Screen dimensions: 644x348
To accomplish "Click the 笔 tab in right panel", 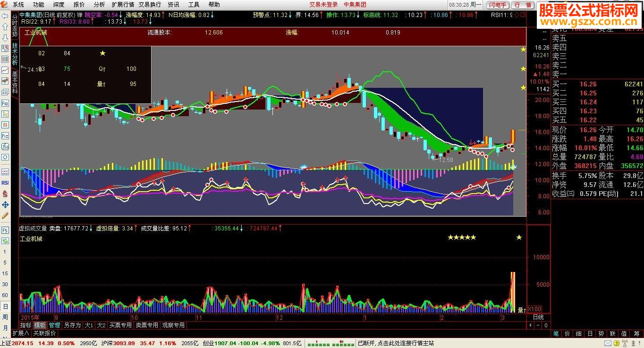I will click(557, 334).
